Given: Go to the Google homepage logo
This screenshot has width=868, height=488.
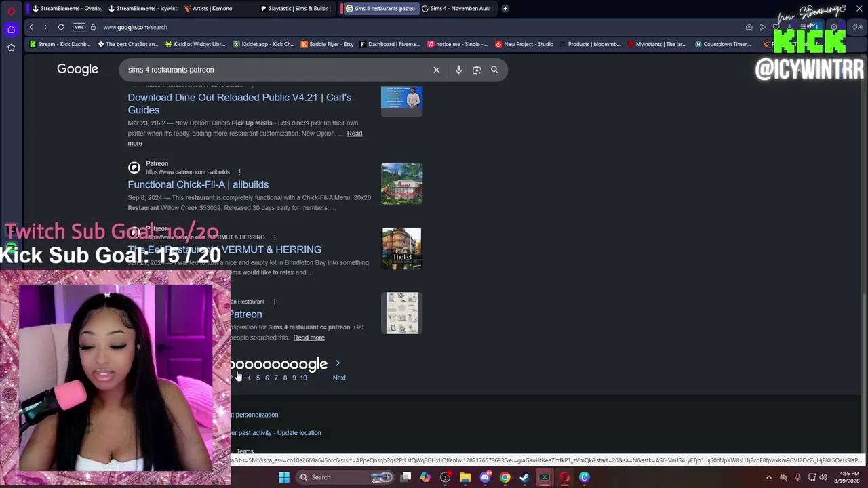Looking at the screenshot, I should 77,69.
